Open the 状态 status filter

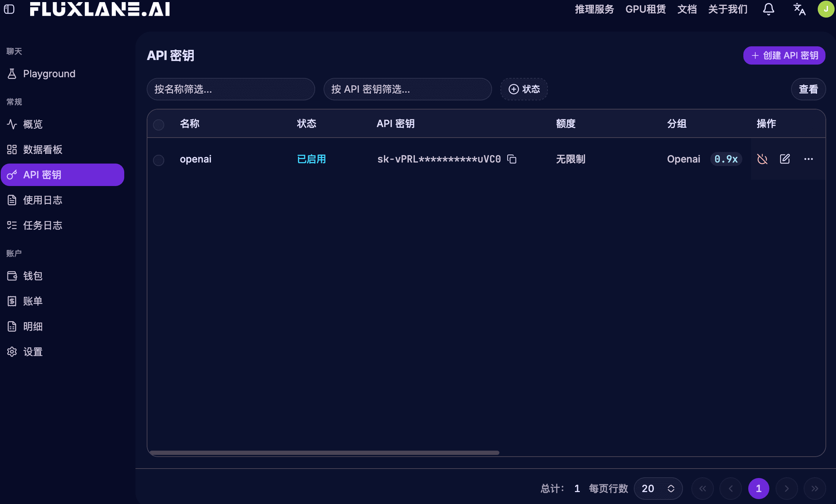[524, 89]
